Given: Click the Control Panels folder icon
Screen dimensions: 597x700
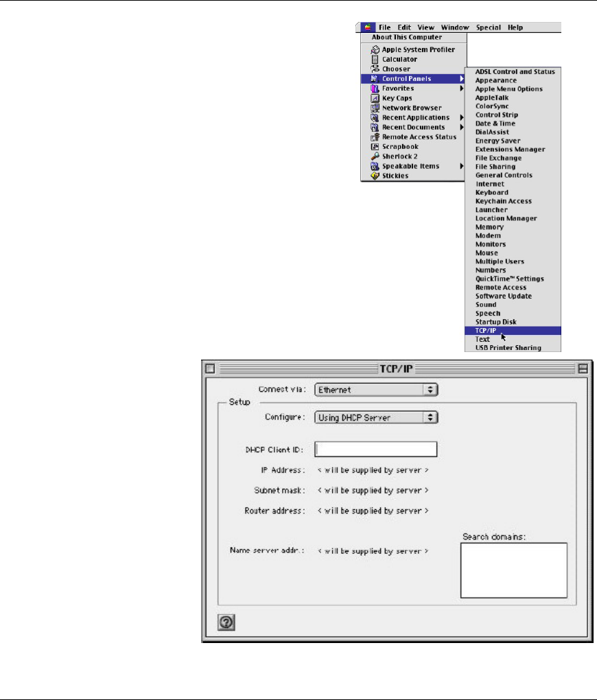Looking at the screenshot, I should coord(375,78).
